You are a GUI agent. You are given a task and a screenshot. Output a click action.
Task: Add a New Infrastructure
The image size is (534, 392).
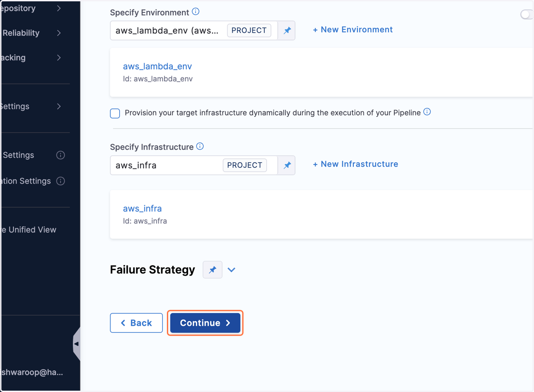[x=355, y=164]
